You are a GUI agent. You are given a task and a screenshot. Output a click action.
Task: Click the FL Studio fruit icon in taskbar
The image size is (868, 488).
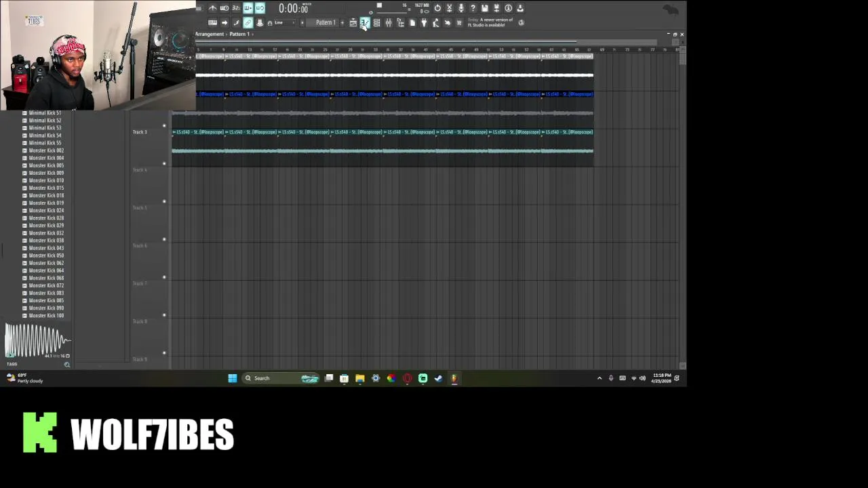[x=454, y=378]
